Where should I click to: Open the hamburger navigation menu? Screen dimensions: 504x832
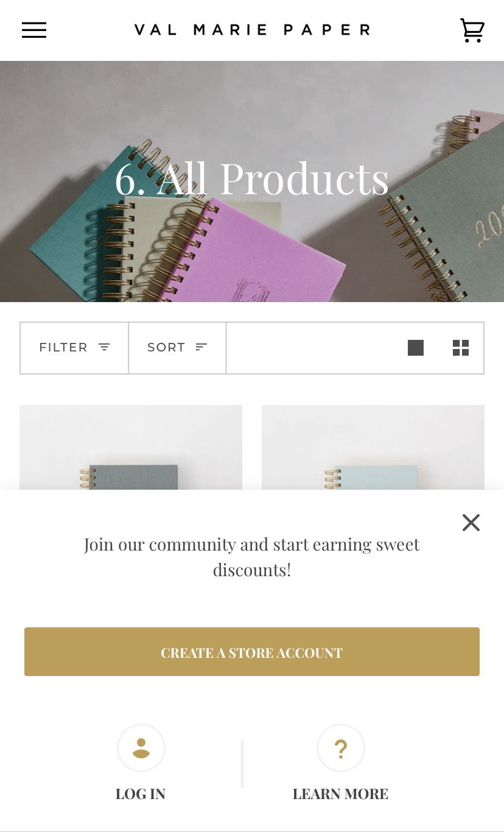click(34, 30)
